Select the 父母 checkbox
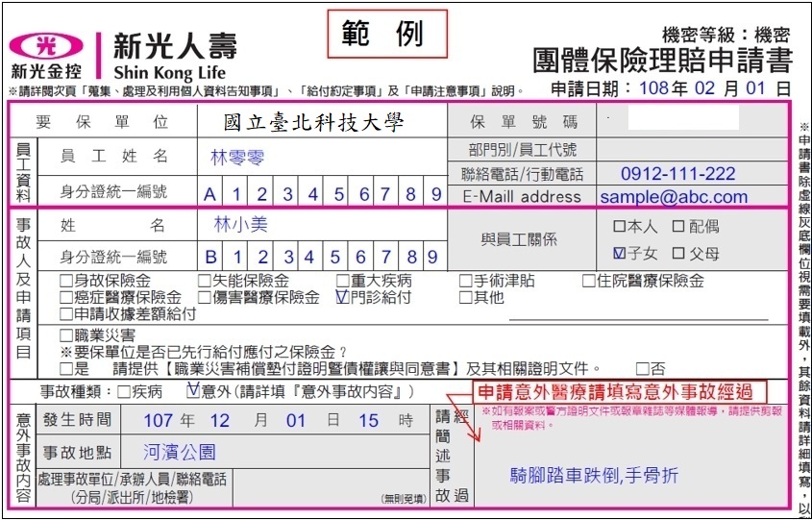The width and height of the screenshot is (812, 520). click(678, 254)
